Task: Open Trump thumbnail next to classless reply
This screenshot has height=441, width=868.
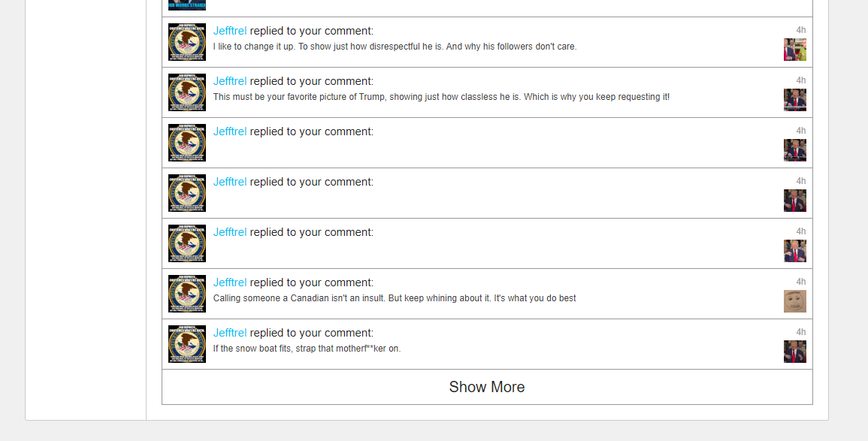Action: (x=795, y=100)
